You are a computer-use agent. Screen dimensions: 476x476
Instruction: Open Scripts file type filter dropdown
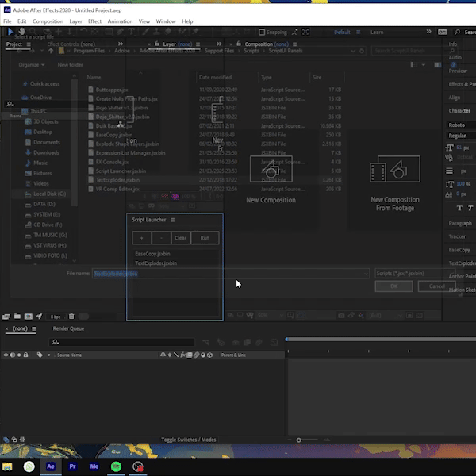(x=415, y=274)
